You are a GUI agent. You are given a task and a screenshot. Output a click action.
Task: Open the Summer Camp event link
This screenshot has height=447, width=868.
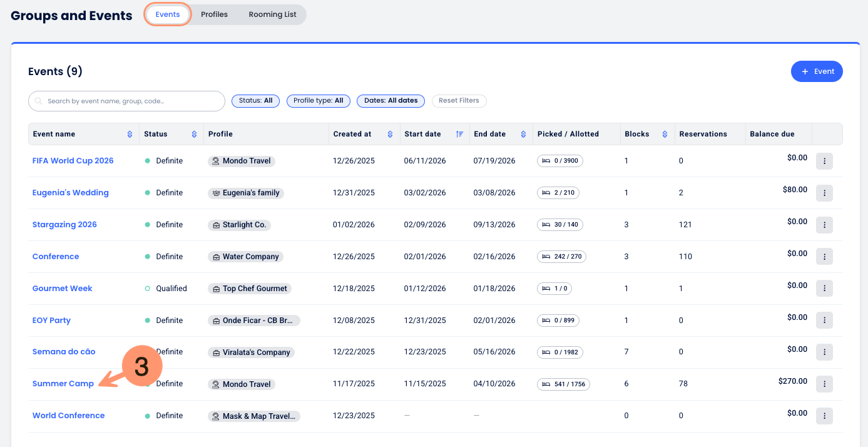point(63,384)
